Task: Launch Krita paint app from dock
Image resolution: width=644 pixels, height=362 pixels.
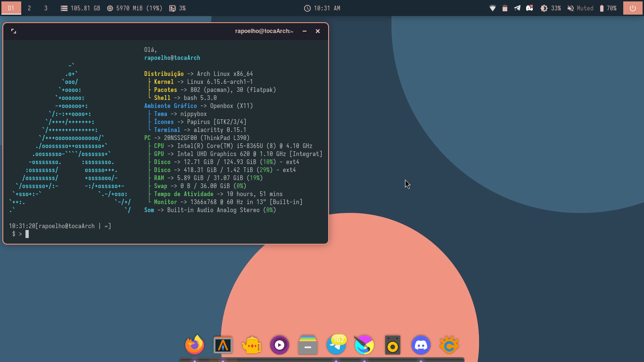Action: 364,346
